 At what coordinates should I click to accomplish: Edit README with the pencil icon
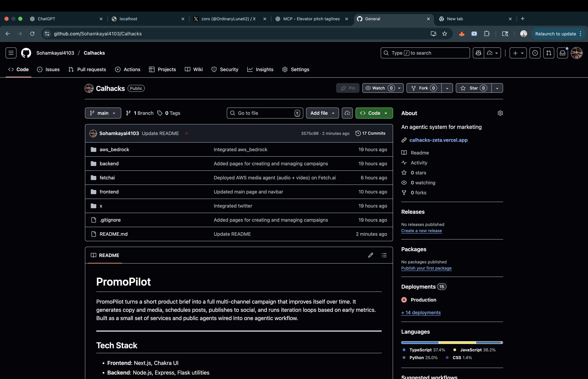click(x=371, y=255)
